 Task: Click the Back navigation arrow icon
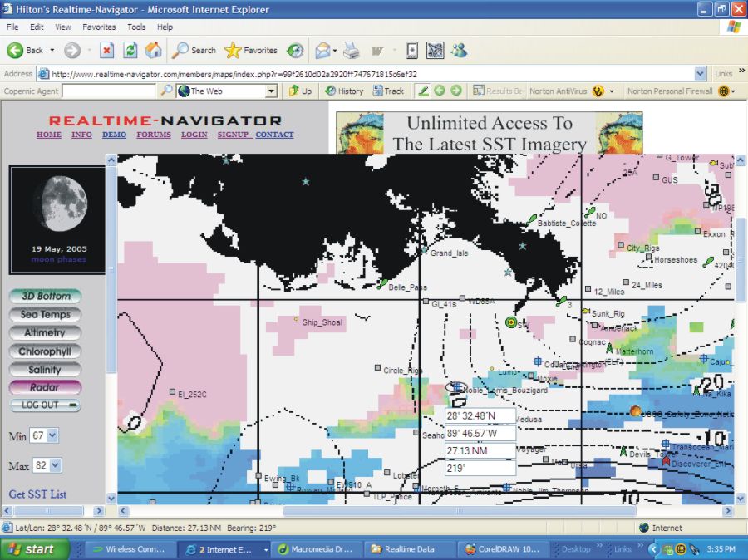point(15,50)
